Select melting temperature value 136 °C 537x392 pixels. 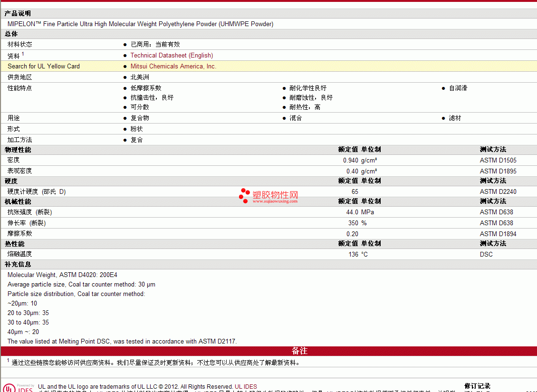point(358,254)
